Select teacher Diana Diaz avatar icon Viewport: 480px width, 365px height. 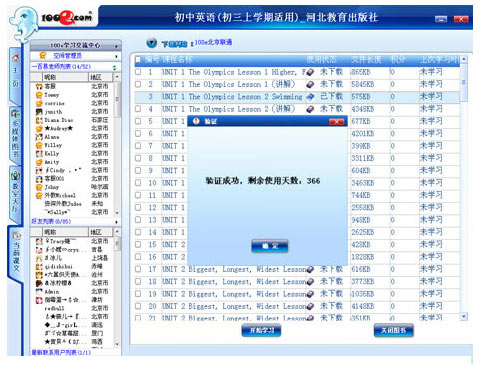pyautogui.click(x=39, y=120)
